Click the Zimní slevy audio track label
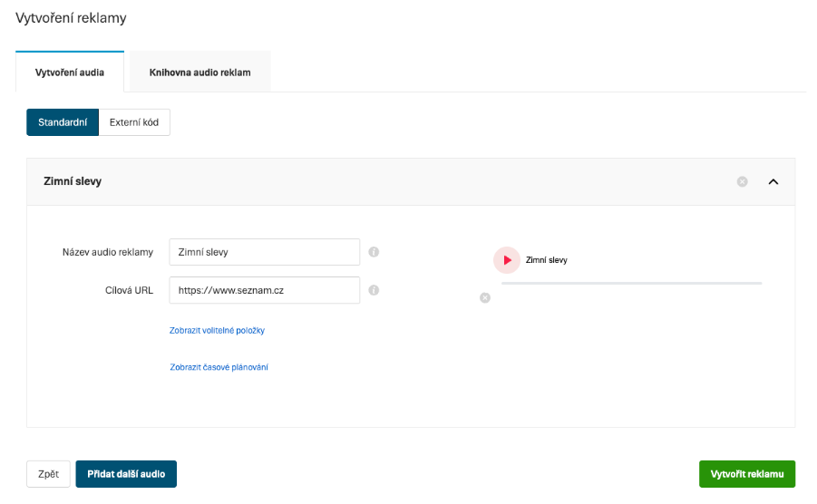 tap(547, 260)
